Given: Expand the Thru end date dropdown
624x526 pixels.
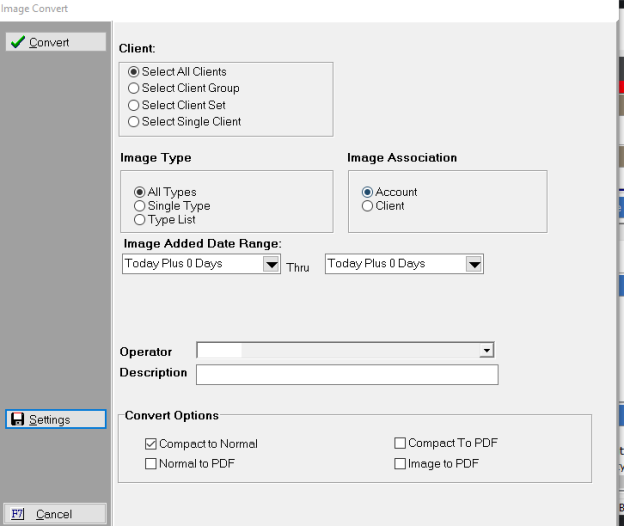Looking at the screenshot, I should [x=474, y=264].
